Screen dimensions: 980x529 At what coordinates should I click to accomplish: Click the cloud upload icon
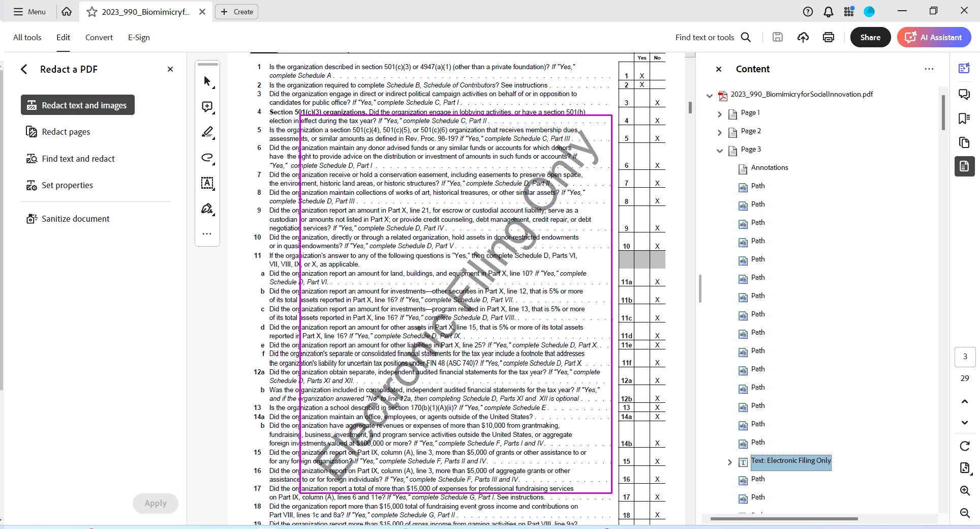pos(803,37)
